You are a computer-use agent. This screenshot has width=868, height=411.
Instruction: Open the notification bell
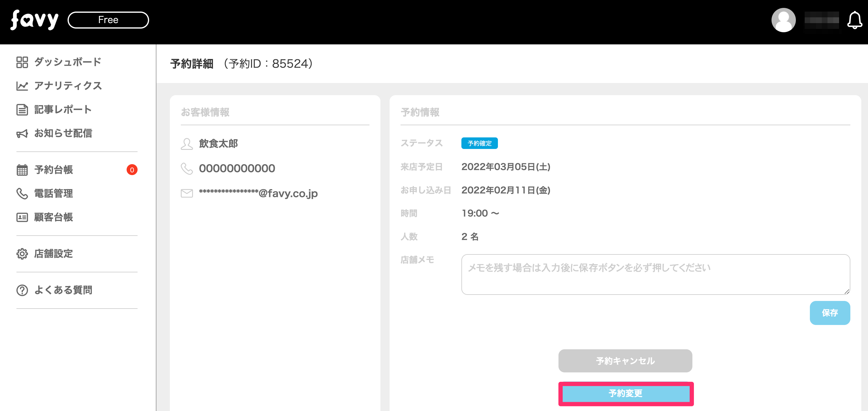(854, 20)
